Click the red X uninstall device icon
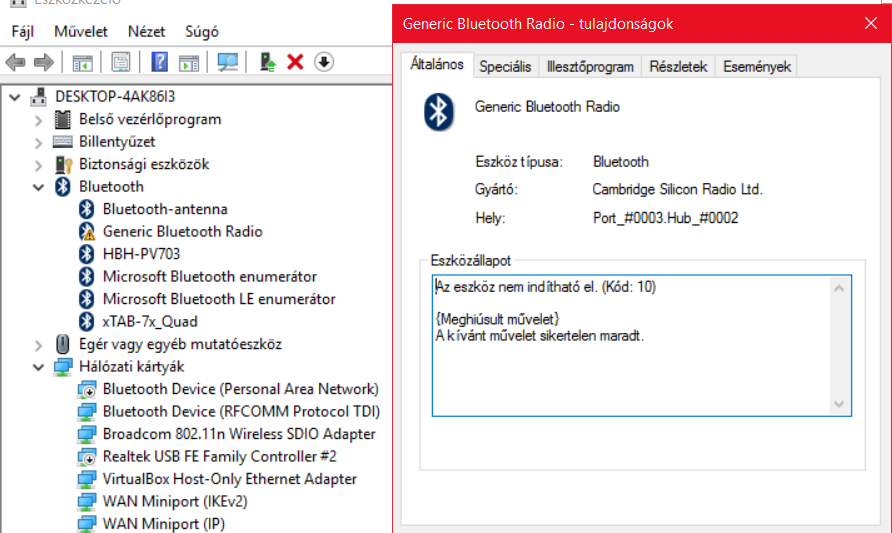This screenshot has height=533, width=892. click(x=295, y=61)
